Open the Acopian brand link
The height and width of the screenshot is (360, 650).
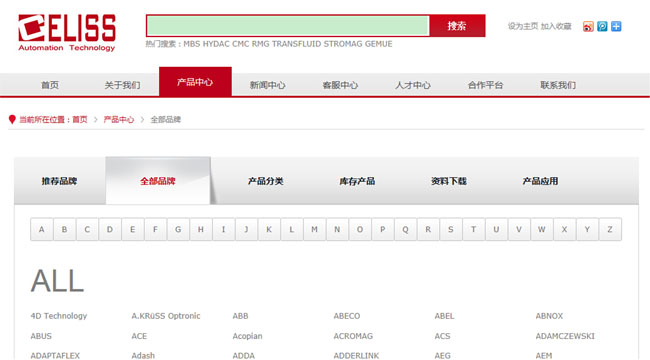pos(247,336)
